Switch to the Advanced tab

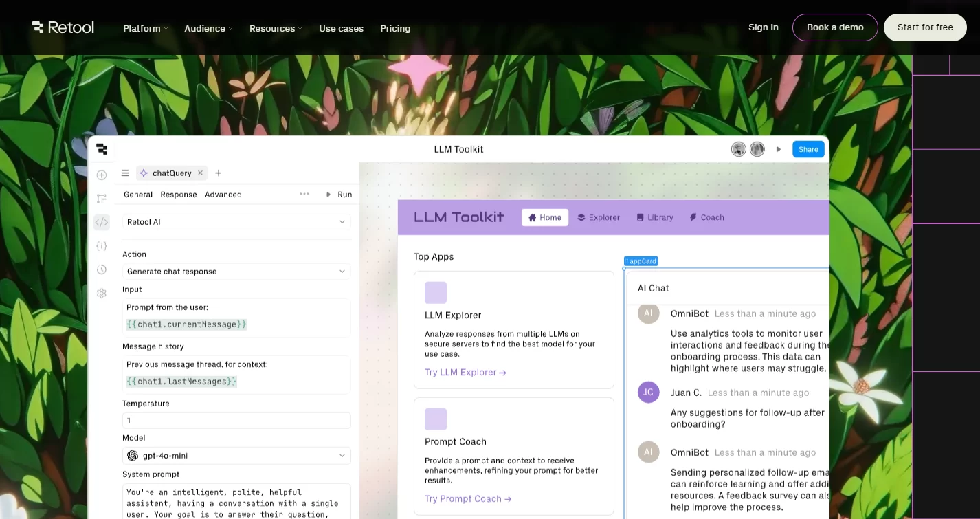(x=223, y=195)
